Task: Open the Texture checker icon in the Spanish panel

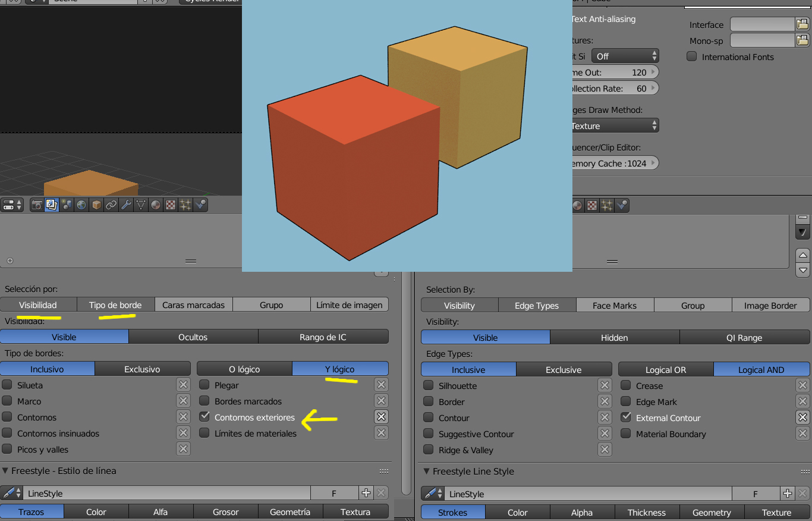Action: (171, 205)
